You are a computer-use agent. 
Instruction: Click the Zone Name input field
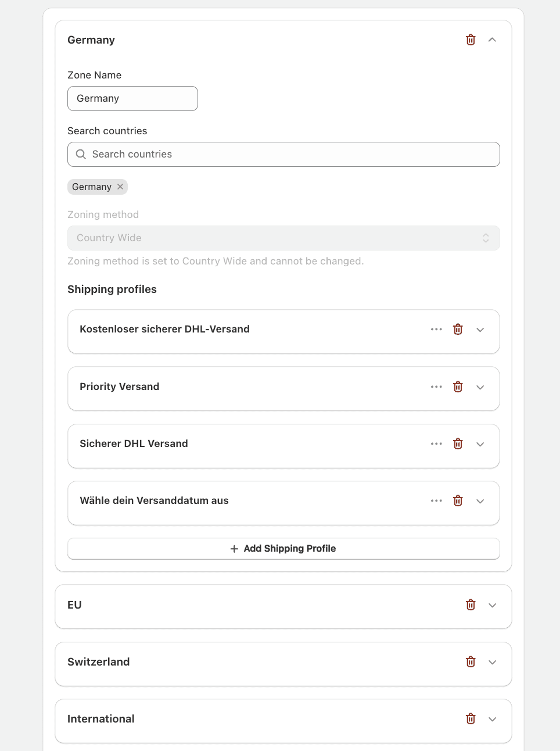(x=132, y=99)
